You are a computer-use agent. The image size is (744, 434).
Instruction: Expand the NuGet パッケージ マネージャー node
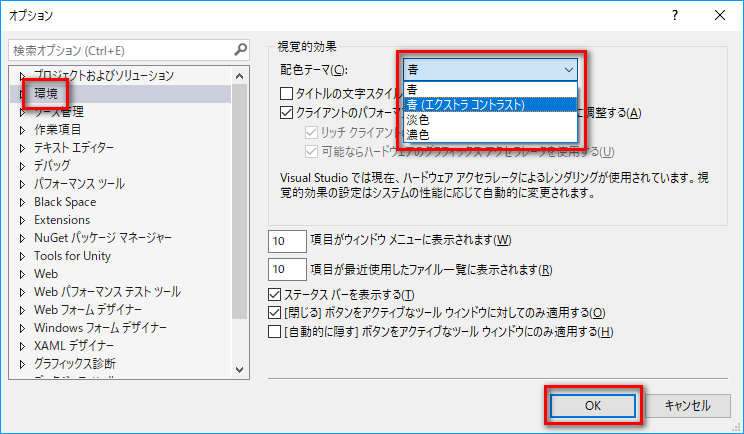[x=22, y=238]
